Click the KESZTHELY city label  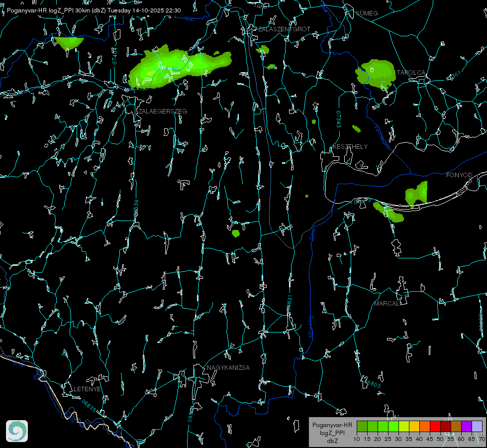click(350, 146)
